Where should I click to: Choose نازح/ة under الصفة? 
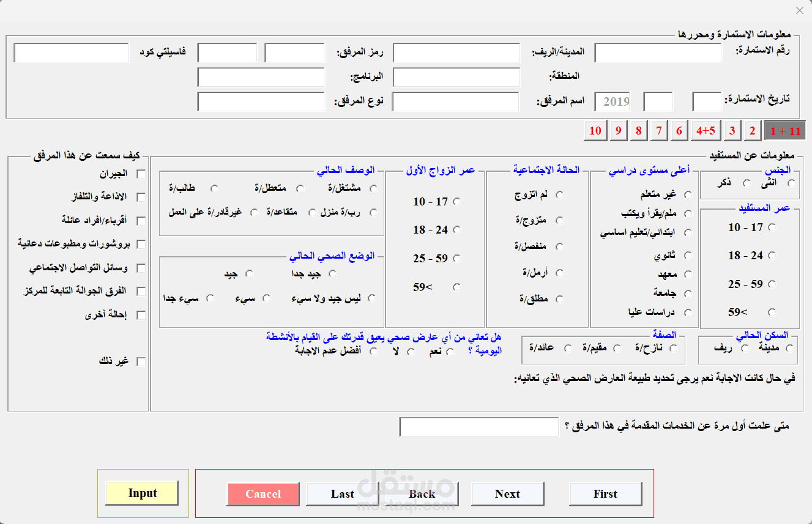[x=674, y=348]
